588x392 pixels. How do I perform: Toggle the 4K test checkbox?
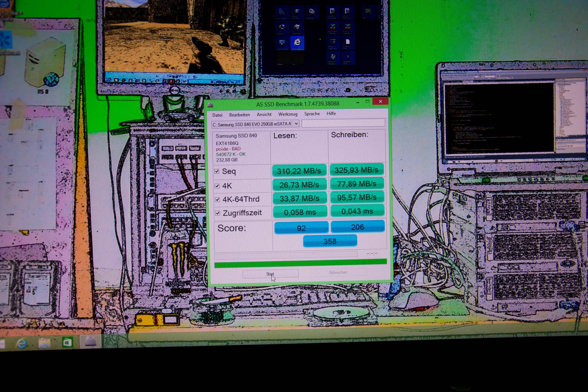(217, 186)
